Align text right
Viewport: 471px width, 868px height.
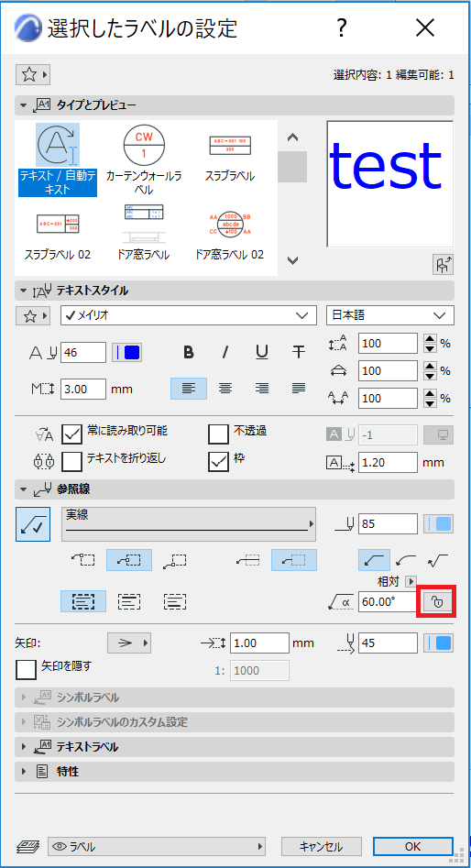coord(262,389)
